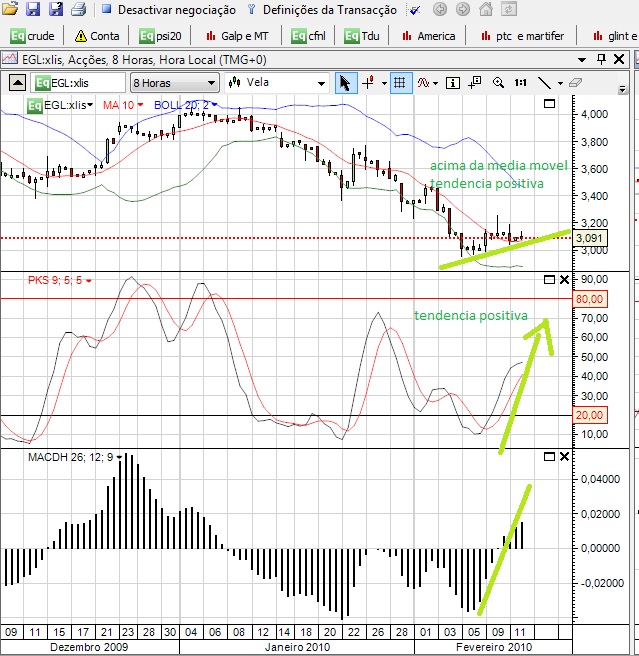The height and width of the screenshot is (656, 639).
Task: Click the blue checkmark icon in top toolbar
Action: tap(415, 10)
